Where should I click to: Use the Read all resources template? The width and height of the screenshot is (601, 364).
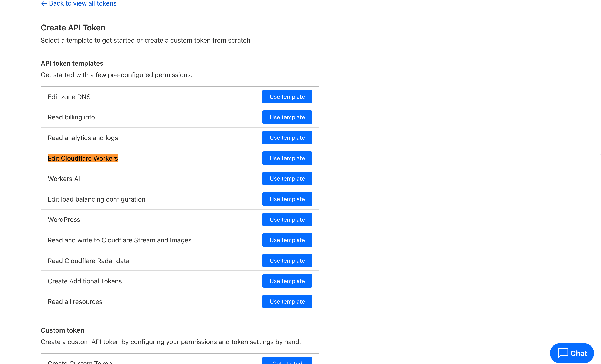pyautogui.click(x=287, y=301)
